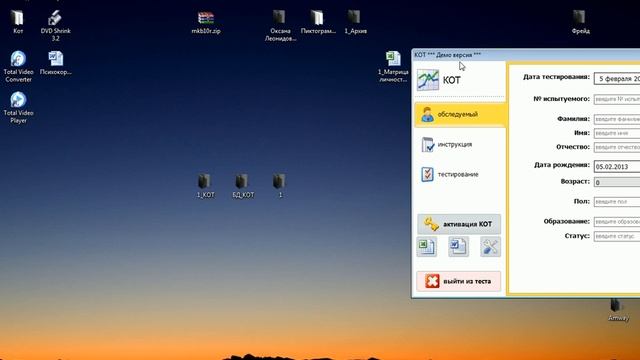Viewport: 640px width, 360px height.
Task: Click the КОТ chart logo icon
Action: [x=428, y=80]
